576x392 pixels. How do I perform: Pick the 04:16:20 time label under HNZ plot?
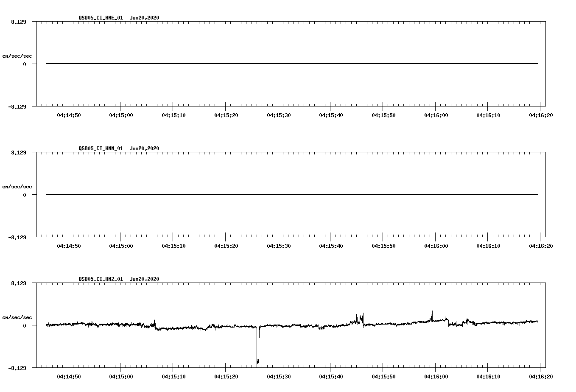coord(541,376)
